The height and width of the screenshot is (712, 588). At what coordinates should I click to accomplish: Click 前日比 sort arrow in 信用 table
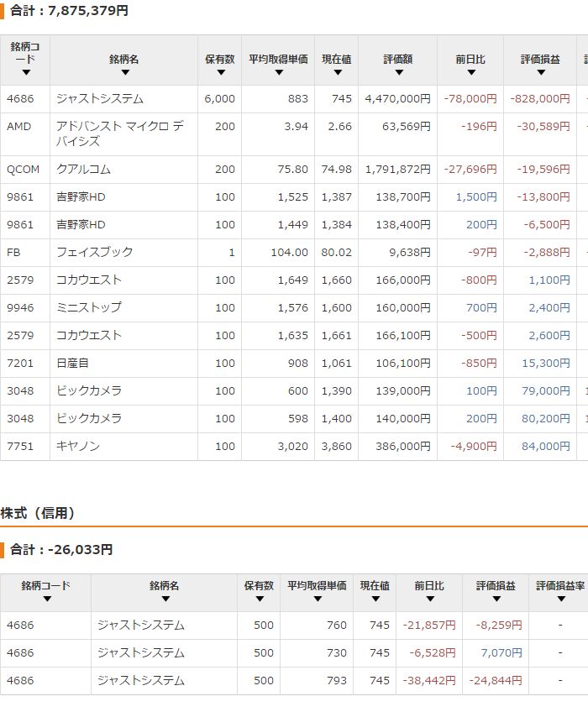429,599
